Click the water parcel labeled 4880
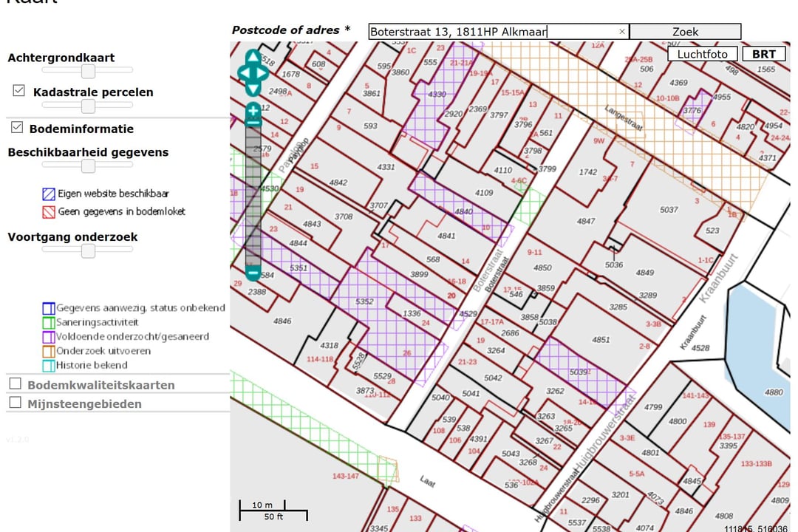The height and width of the screenshot is (532, 798). 774,392
